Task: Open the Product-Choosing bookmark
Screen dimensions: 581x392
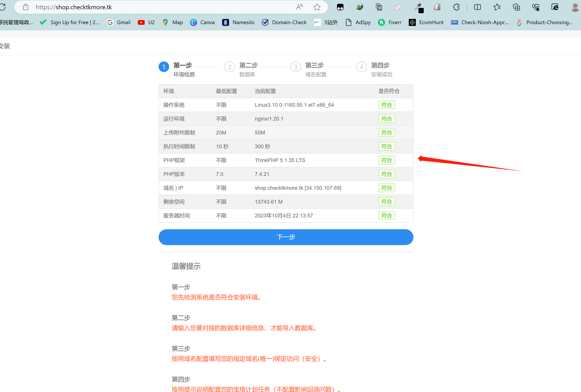Action: (545, 22)
